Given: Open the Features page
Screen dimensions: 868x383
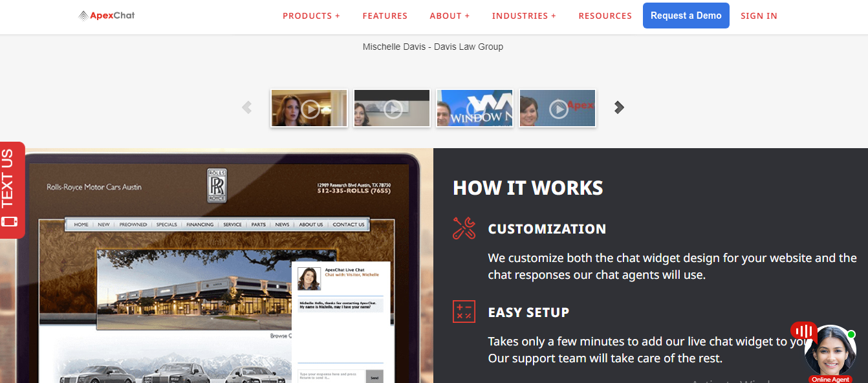Looking at the screenshot, I should point(385,16).
